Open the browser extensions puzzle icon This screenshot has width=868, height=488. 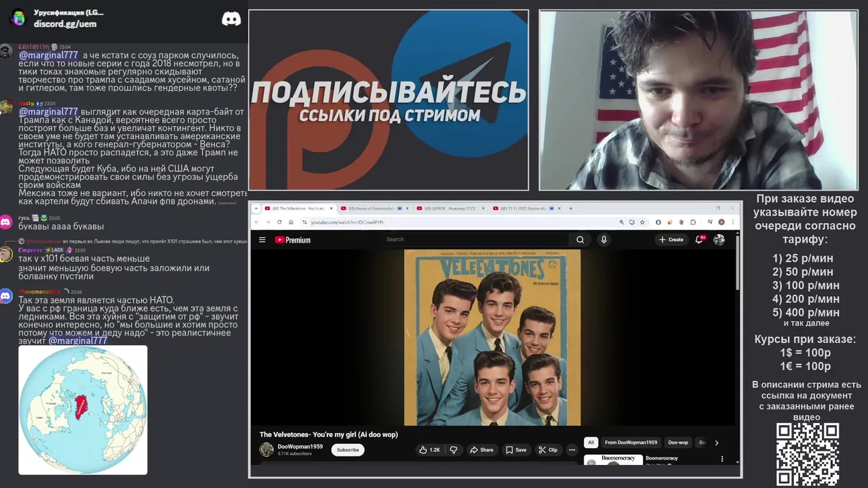click(693, 222)
